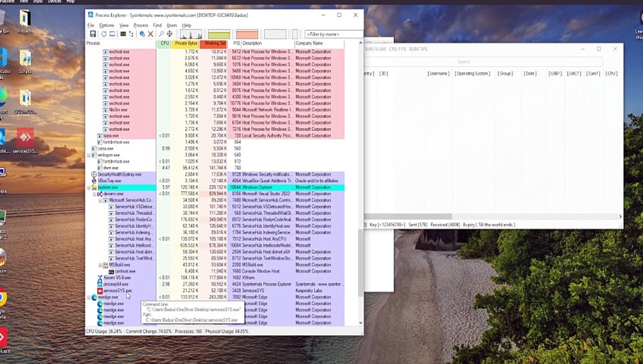
Task: Click the servicesSYS desktop icon
Action: [x=25, y=141]
